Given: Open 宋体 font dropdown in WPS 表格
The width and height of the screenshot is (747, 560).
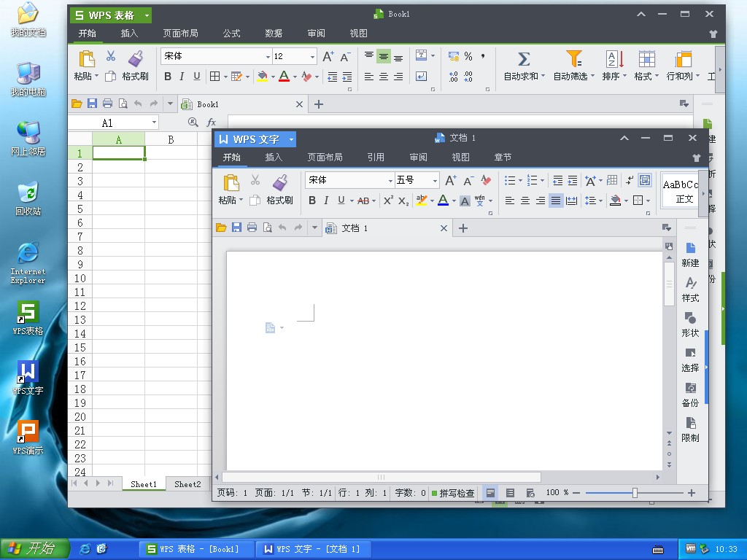Looking at the screenshot, I should coord(268,57).
